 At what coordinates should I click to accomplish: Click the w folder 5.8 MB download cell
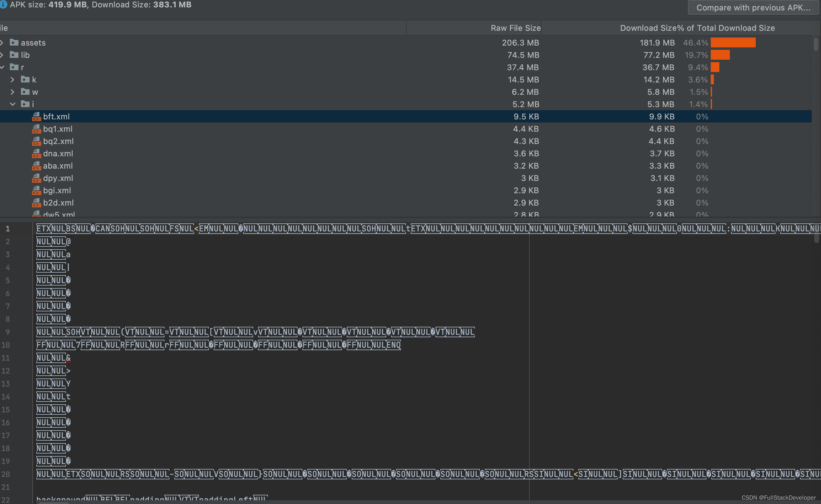[x=661, y=92]
